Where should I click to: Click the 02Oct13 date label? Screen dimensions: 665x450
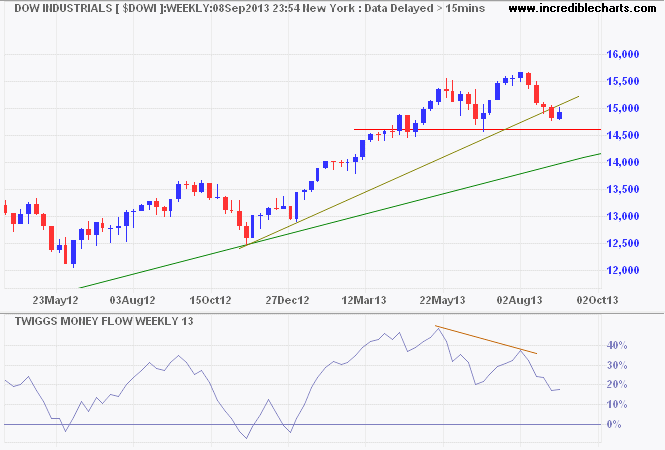[597, 300]
